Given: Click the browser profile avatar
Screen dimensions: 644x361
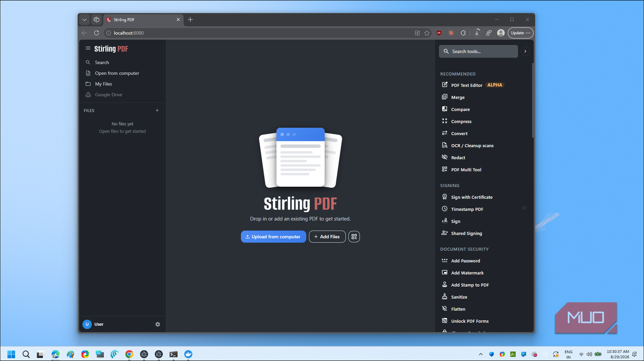Looking at the screenshot, I should pyautogui.click(x=501, y=33).
